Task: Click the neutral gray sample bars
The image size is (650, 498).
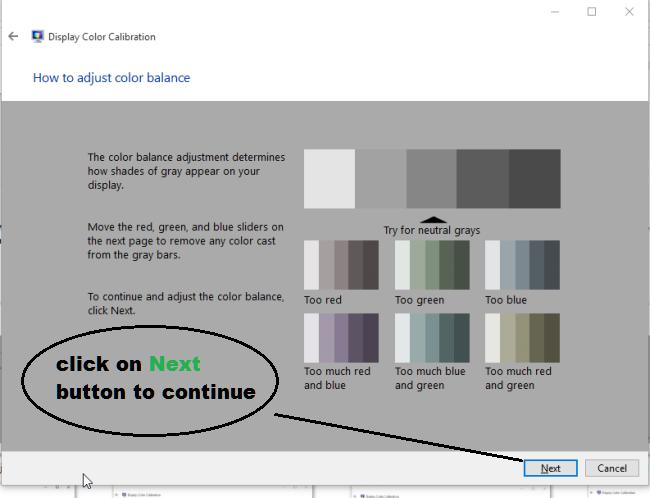Action: (432, 179)
